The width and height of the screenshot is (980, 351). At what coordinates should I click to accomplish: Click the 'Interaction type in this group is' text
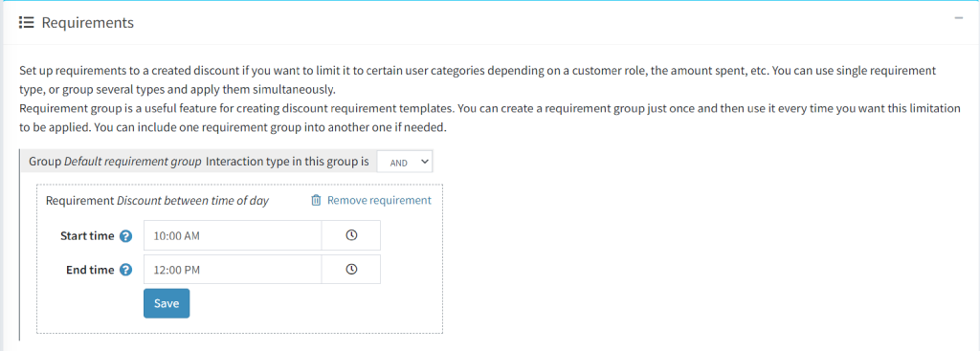(x=287, y=161)
